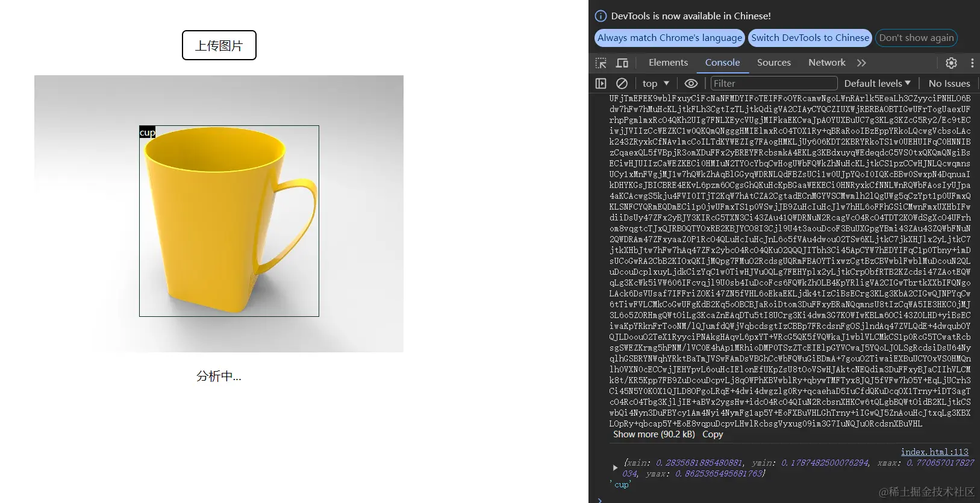Switch to the Sources tab
The width and height of the screenshot is (980, 503).
click(774, 63)
